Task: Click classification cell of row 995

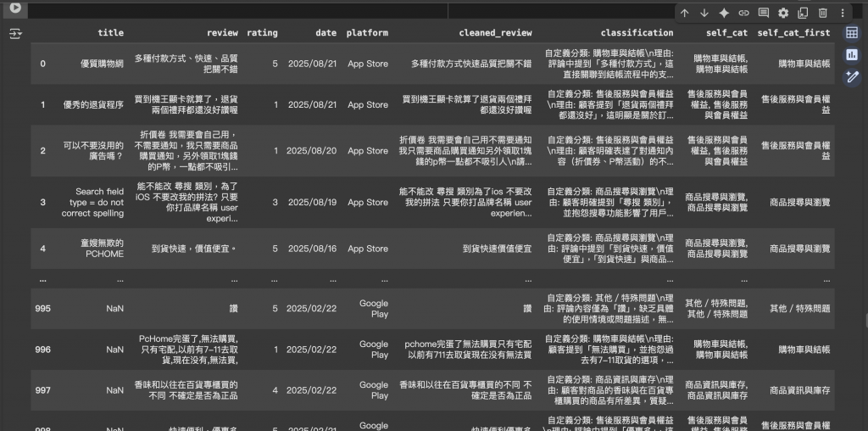Action: click(x=609, y=309)
